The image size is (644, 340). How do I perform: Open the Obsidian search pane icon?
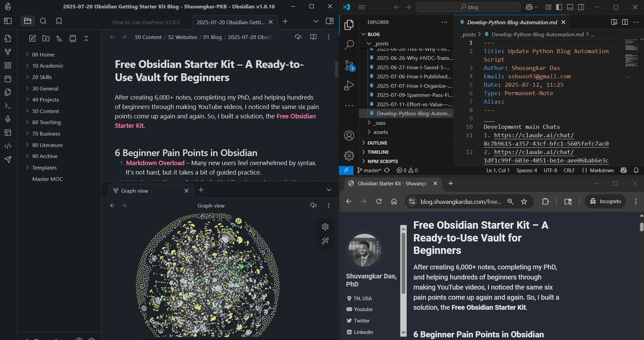click(43, 21)
